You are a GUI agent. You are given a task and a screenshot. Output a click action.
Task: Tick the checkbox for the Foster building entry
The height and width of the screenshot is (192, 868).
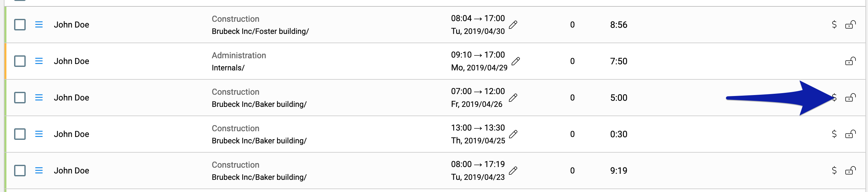[20, 25]
